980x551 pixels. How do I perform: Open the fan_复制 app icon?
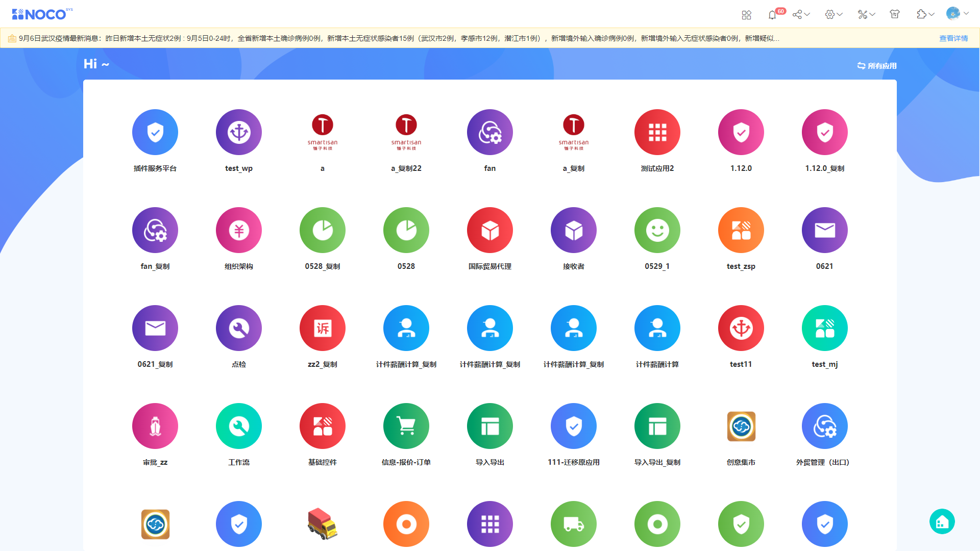[x=155, y=230]
